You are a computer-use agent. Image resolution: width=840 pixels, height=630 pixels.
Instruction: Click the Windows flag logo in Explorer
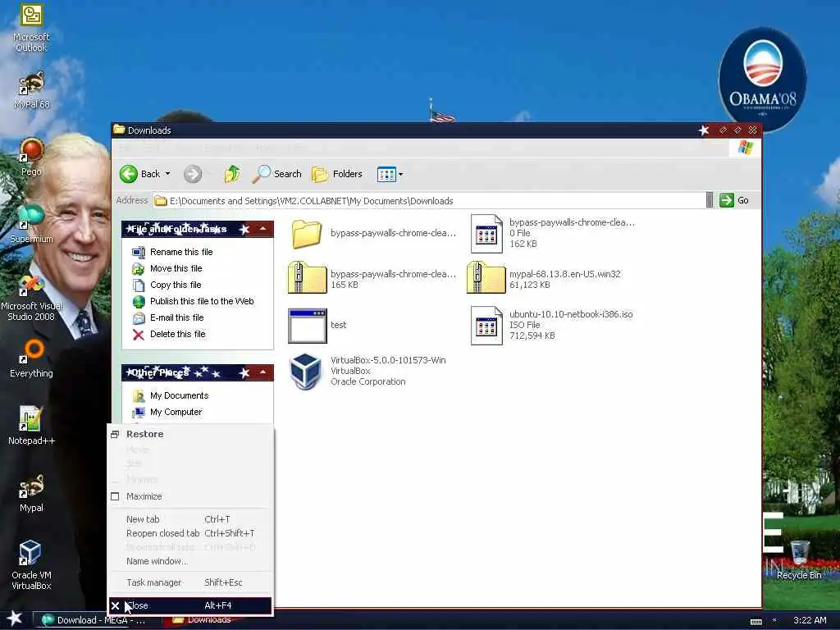click(746, 148)
